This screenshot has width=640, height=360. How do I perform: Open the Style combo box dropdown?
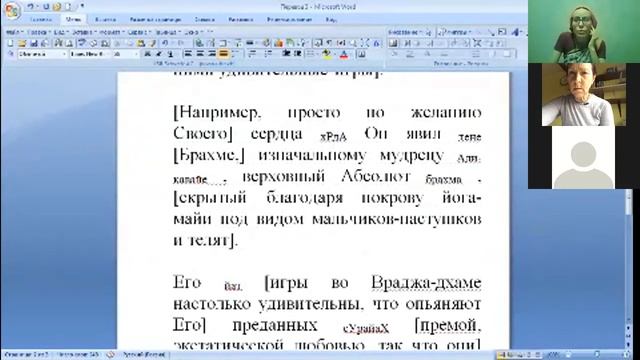pos(64,54)
